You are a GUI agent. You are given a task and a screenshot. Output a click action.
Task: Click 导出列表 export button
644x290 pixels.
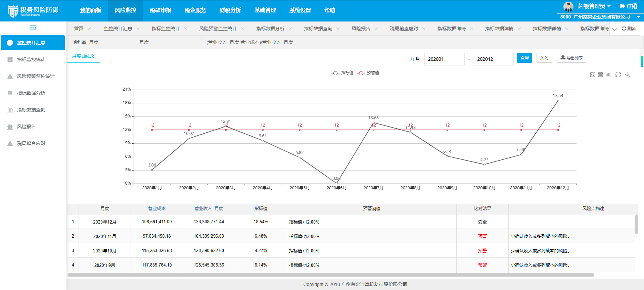[571, 58]
